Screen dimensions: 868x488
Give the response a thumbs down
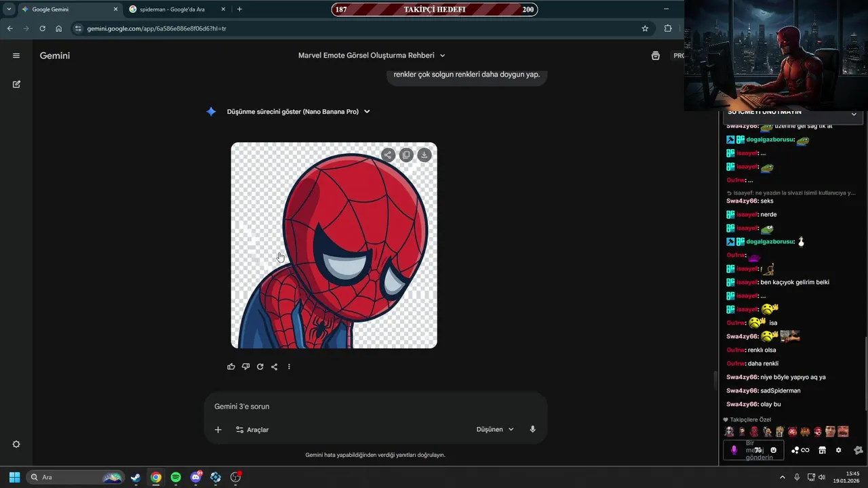245,367
